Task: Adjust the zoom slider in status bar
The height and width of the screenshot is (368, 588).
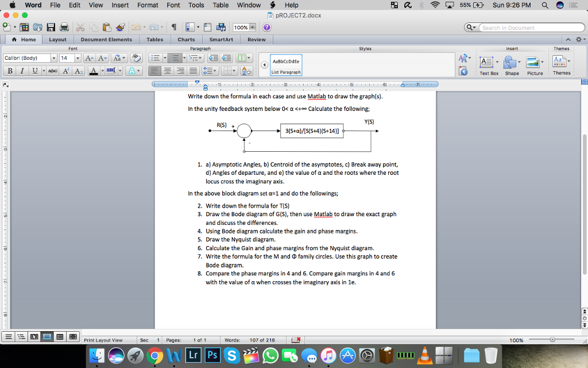Action: (552, 340)
